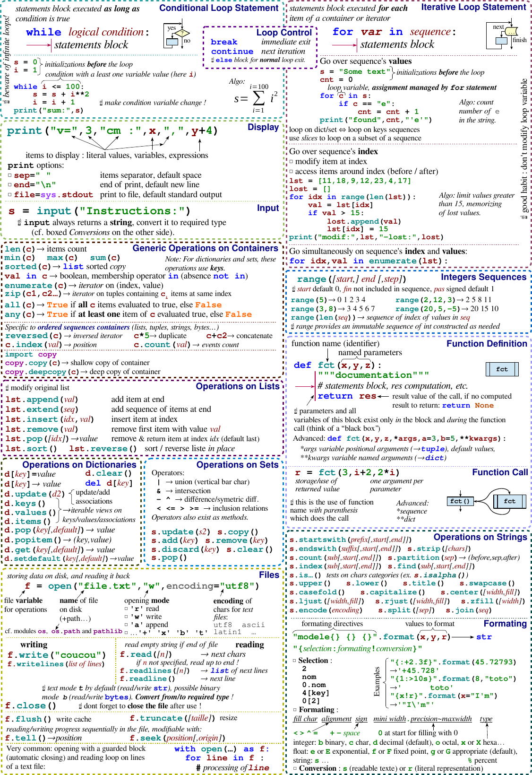Image resolution: width=532 pixels, height=775 pixels.
Task: Click the d.clear() entry
Action: click(x=108, y=473)
